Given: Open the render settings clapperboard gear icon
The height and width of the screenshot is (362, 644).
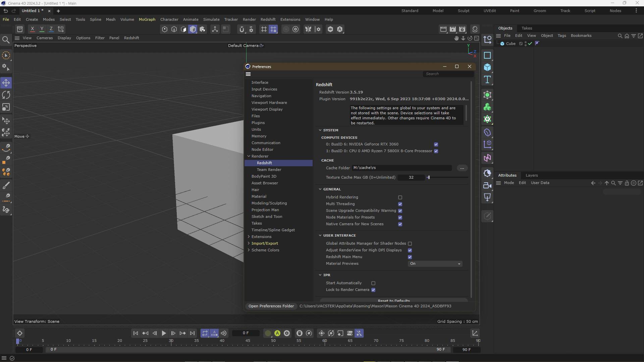Looking at the screenshot, I should pyautogui.click(x=462, y=29).
